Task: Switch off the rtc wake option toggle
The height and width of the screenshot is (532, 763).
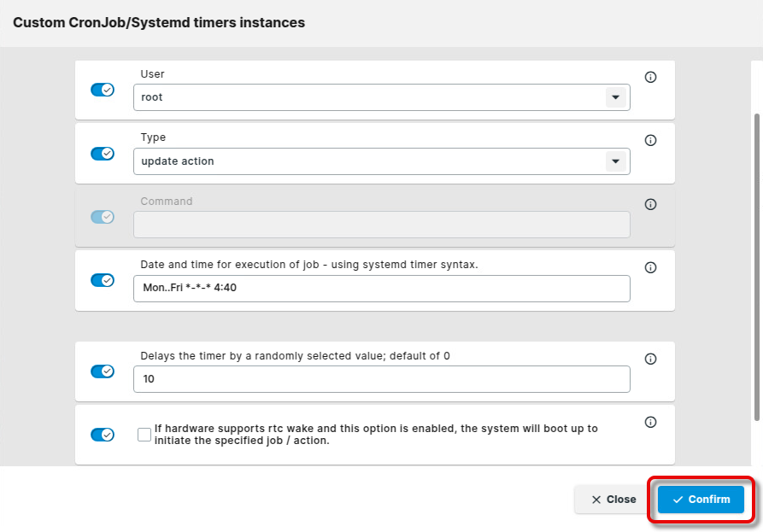Action: 103,435
